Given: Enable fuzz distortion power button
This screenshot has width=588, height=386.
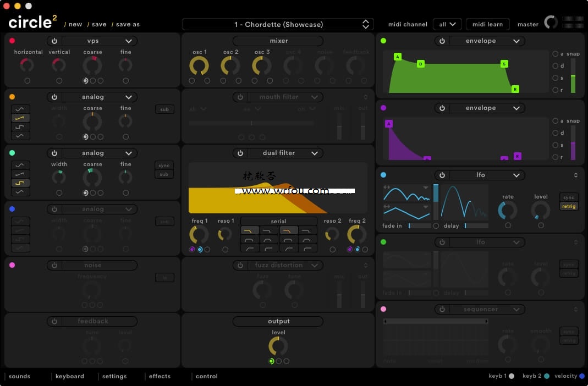Looking at the screenshot, I should [x=240, y=266].
